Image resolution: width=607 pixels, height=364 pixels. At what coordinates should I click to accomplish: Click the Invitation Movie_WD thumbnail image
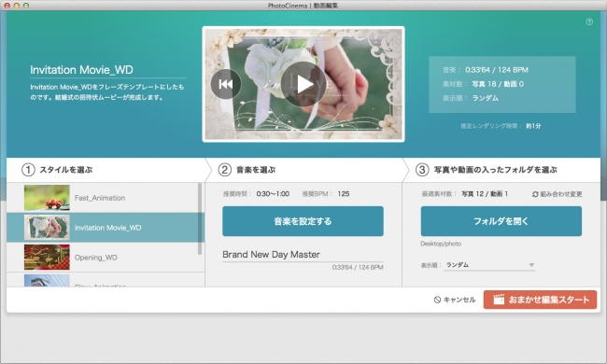click(x=47, y=228)
